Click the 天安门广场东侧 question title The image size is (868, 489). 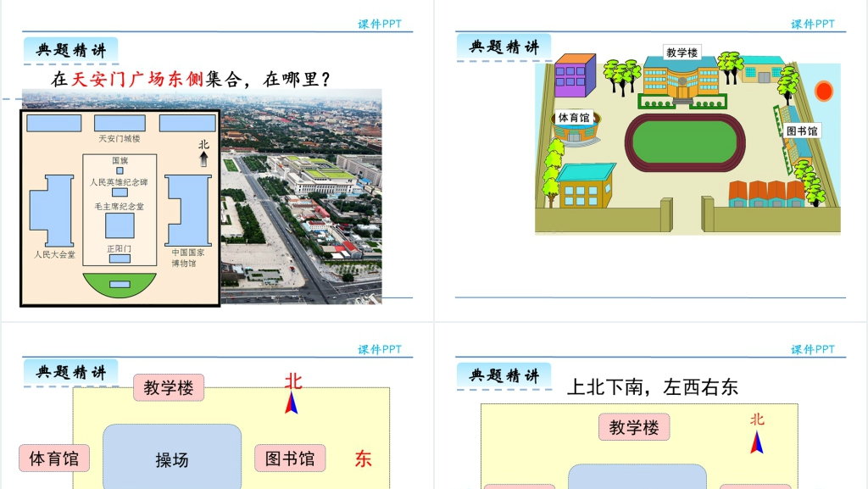click(x=190, y=80)
